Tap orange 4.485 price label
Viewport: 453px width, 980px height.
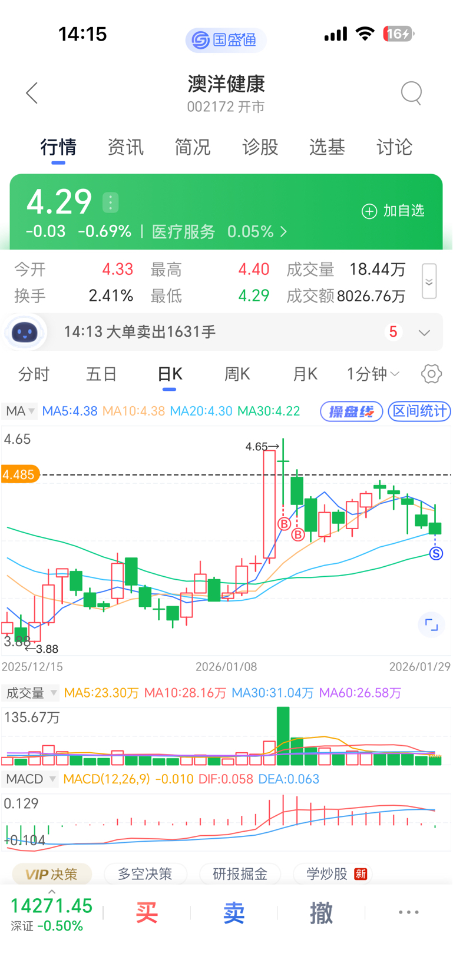(20, 474)
